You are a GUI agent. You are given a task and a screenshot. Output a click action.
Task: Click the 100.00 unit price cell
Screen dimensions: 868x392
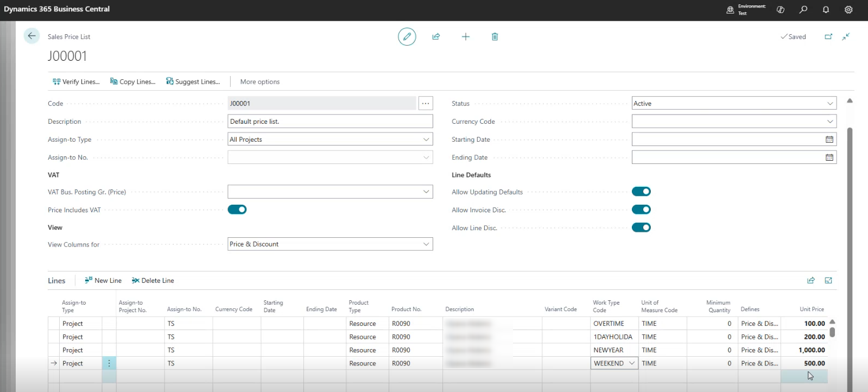804,324
